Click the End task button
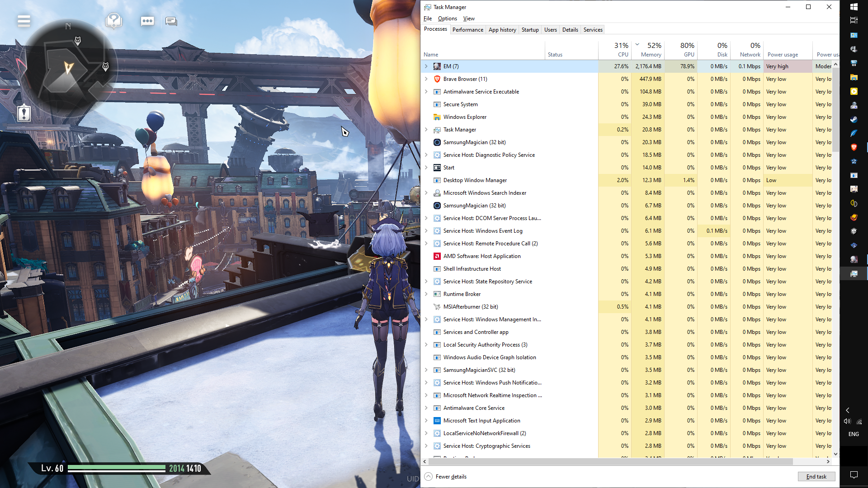The height and width of the screenshot is (488, 868). [x=816, y=477]
